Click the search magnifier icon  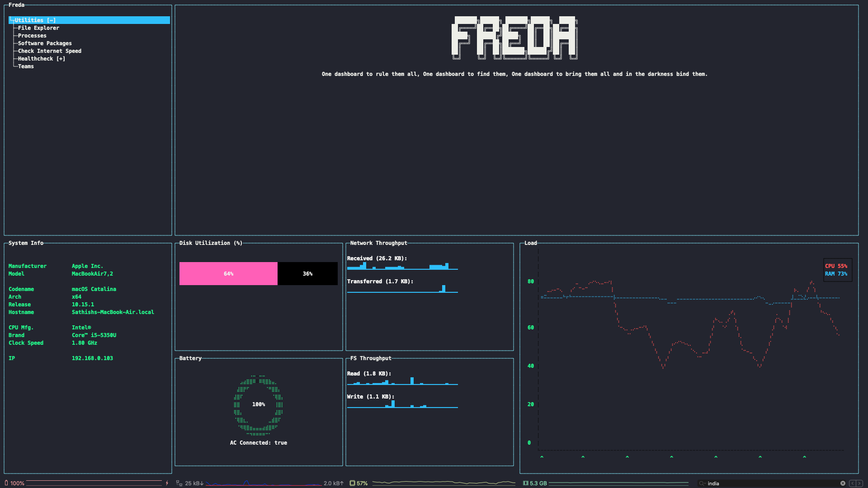pyautogui.click(x=702, y=483)
